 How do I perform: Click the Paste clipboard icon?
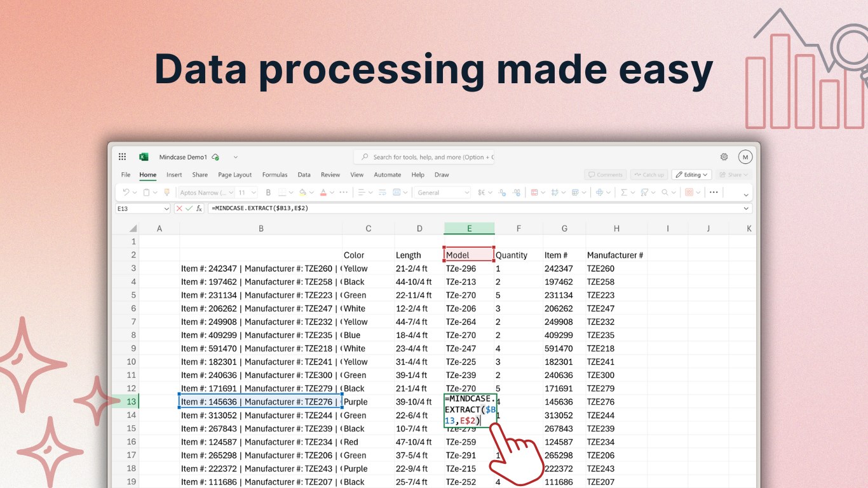click(146, 193)
